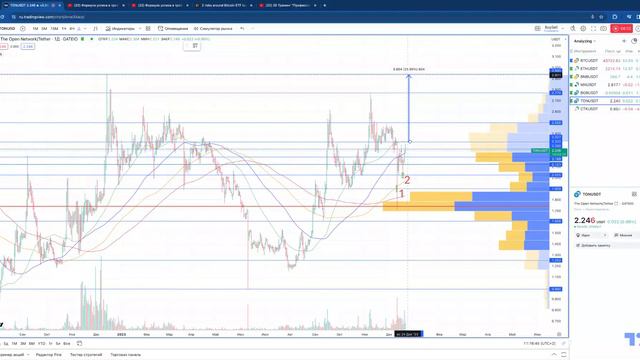This screenshot has height=360, width=640.
Task: Open the indicator templates grid icon
Action: 148,29
